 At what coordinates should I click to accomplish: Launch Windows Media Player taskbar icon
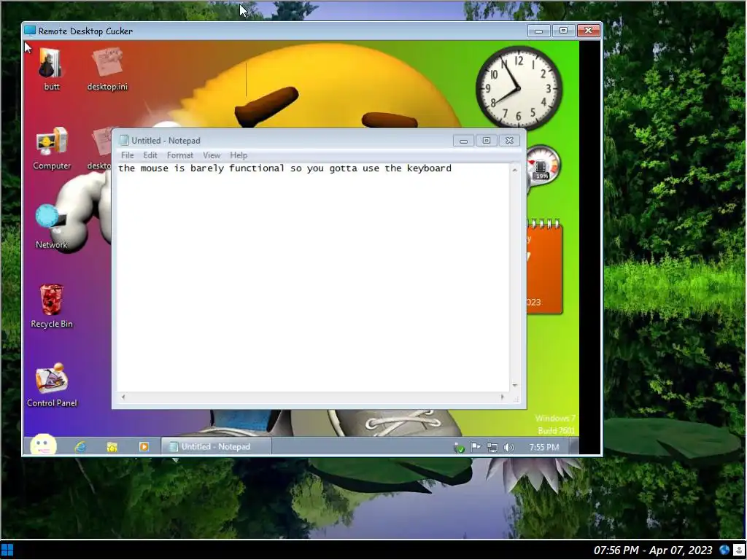(x=144, y=447)
